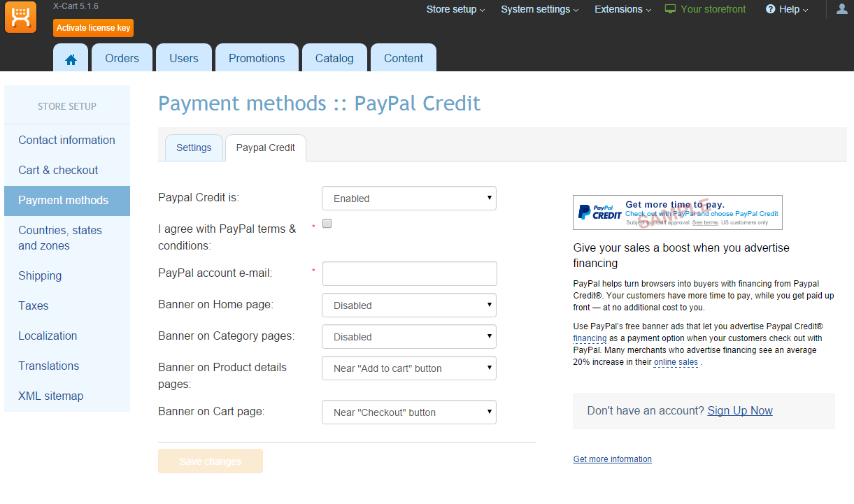Switch to the Settings tab
Screen dimensions: 854x504
194,148
